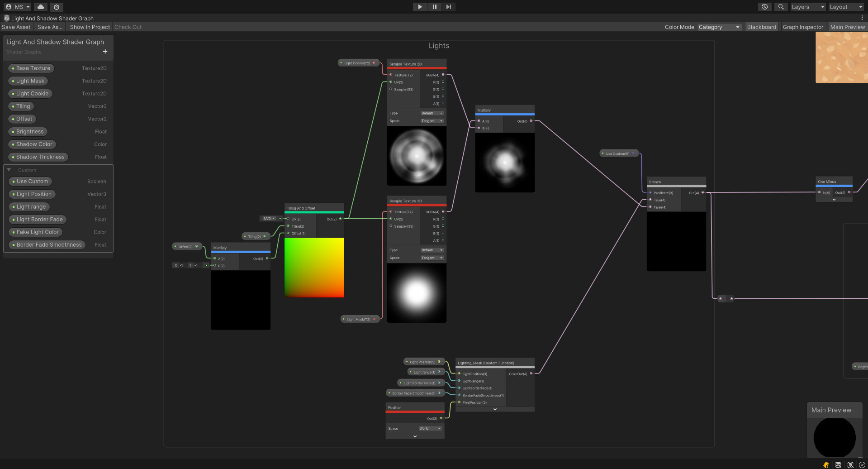The image size is (868, 469).
Task: Change the Space dropdown on the Position node
Action: pos(430,428)
